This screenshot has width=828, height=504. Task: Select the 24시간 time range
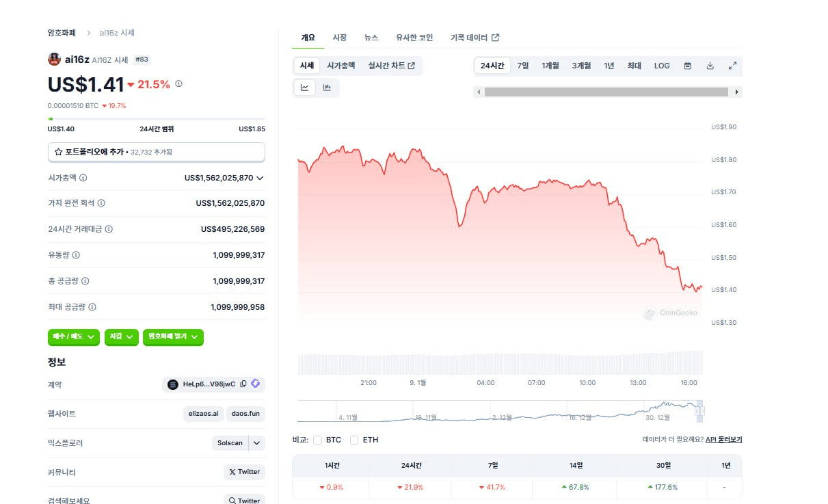point(492,66)
